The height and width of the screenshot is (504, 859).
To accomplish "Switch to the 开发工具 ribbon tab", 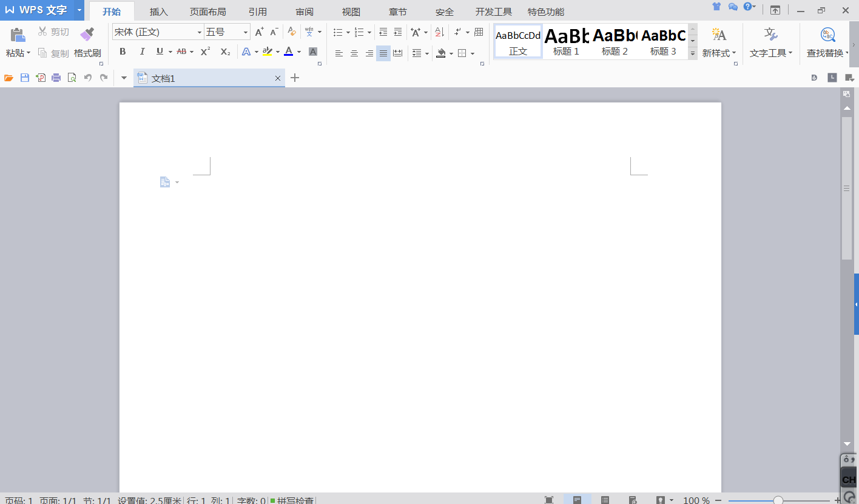I will [x=494, y=12].
